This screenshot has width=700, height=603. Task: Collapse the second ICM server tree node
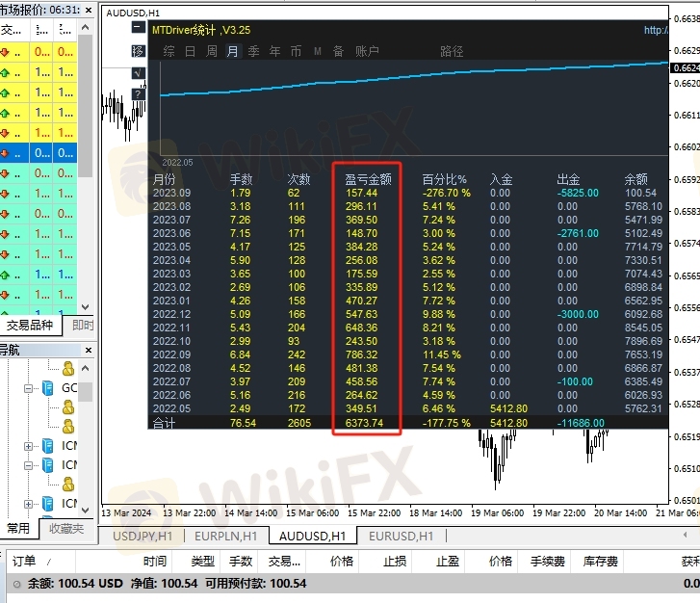tap(30, 465)
